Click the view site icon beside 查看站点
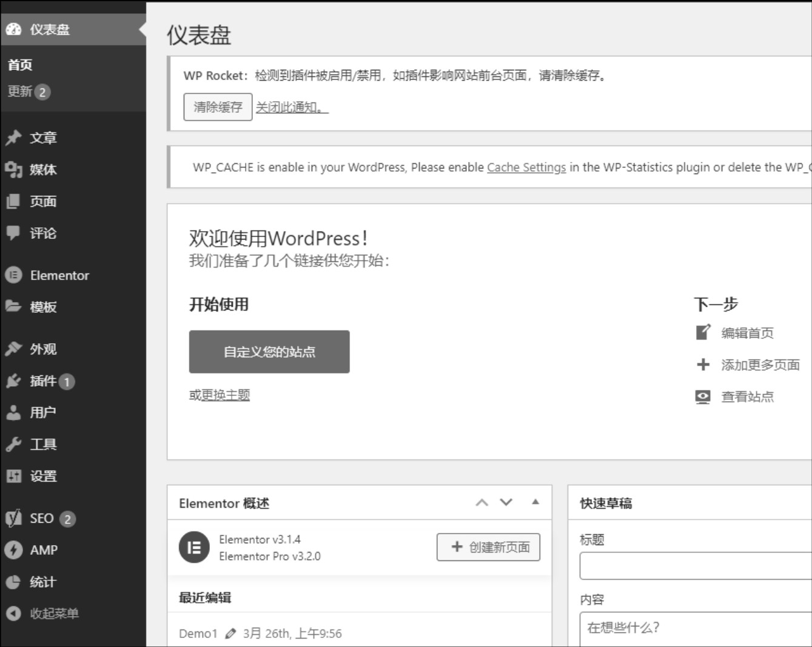 [703, 397]
